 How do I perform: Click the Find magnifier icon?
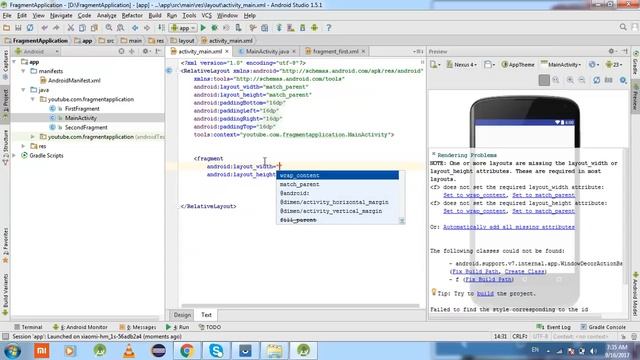(109, 28)
